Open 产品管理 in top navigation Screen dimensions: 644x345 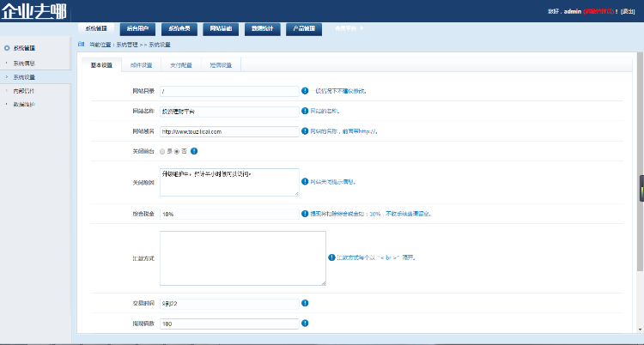304,29
